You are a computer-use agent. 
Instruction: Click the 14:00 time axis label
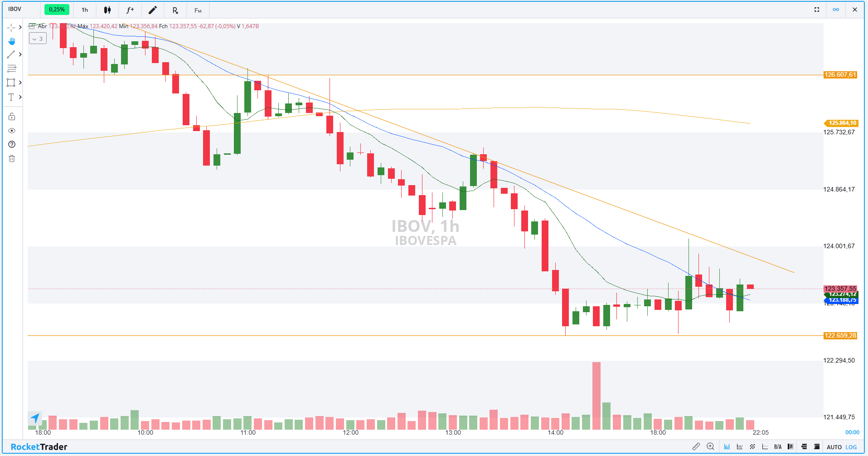point(555,432)
